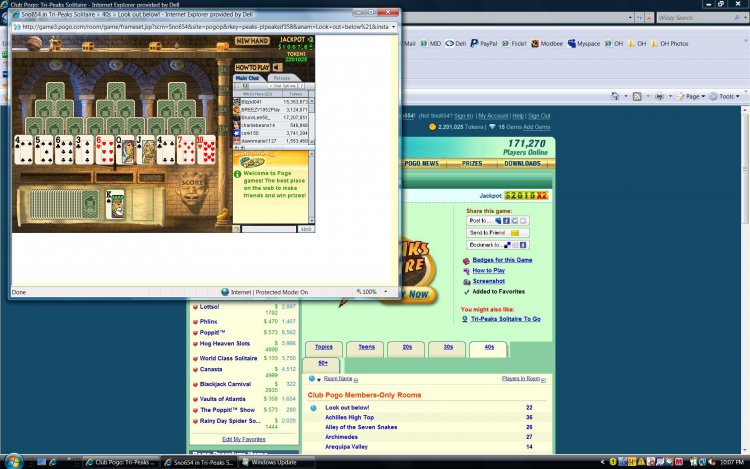Click the Help link in Pogo header
750x469 pixels.
pos(518,116)
